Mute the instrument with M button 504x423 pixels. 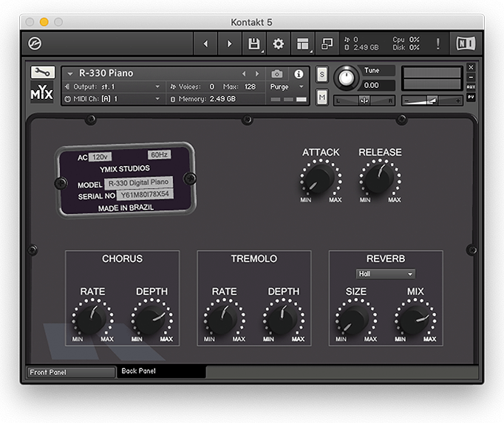[x=321, y=97]
